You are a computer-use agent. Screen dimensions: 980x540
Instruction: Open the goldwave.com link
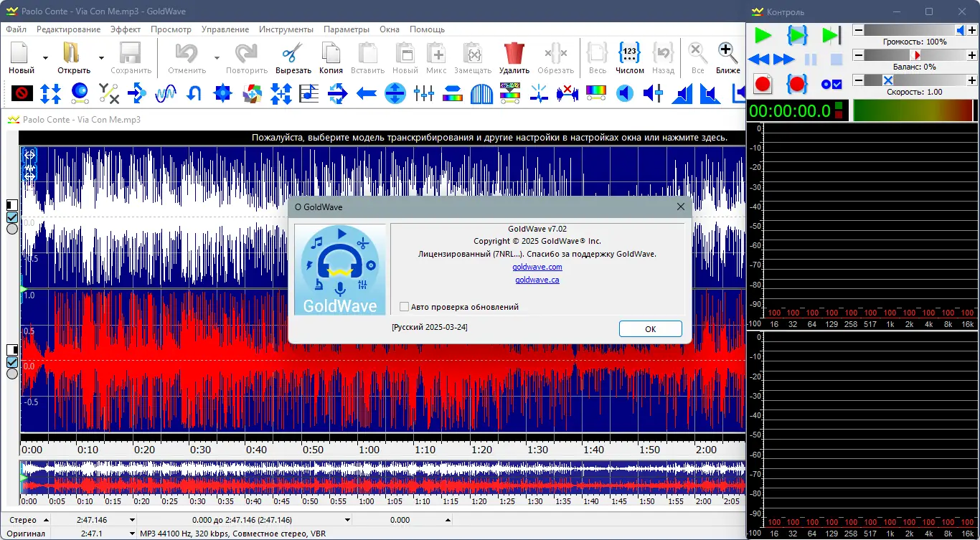pos(537,267)
